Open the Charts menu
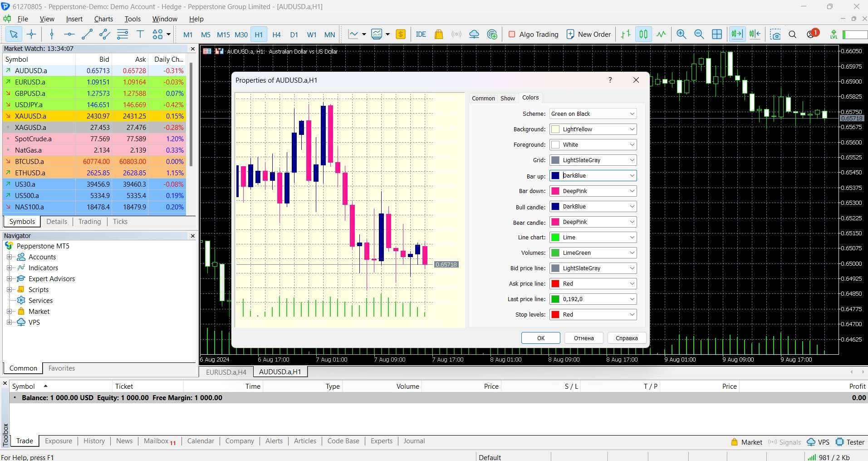This screenshot has width=868, height=461. (103, 19)
